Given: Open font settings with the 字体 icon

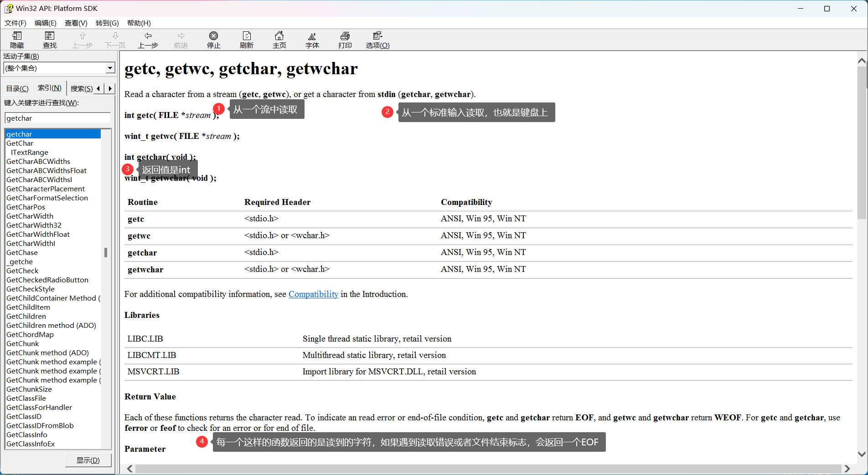Looking at the screenshot, I should (312, 40).
